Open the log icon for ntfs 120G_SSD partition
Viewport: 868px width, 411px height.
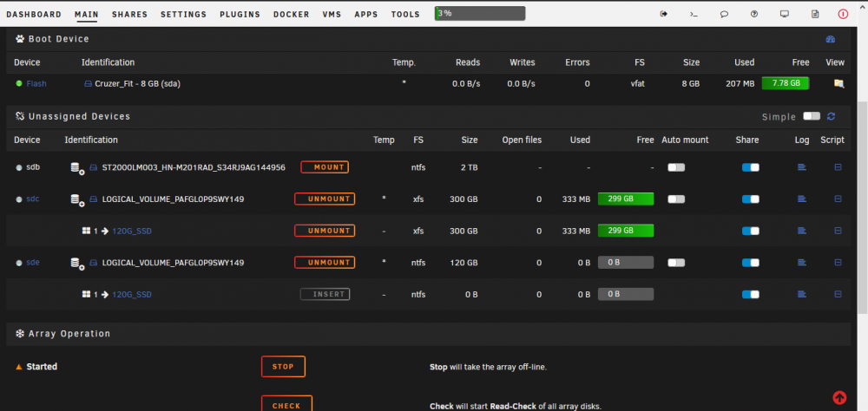[x=801, y=294]
